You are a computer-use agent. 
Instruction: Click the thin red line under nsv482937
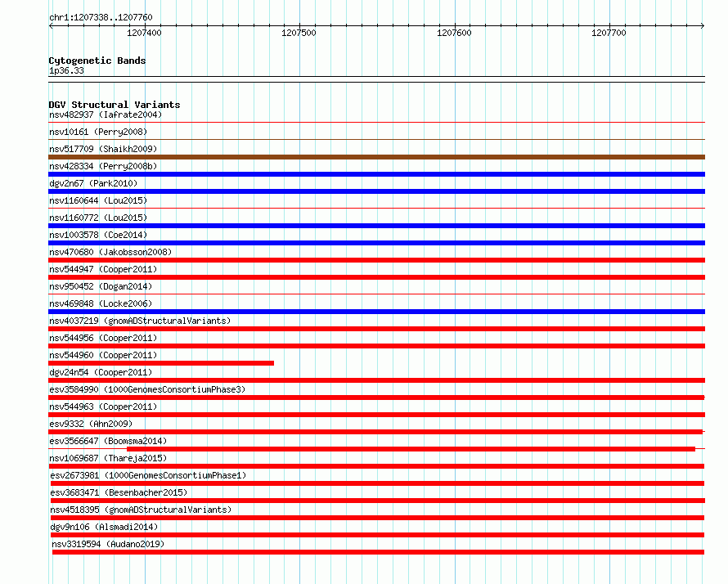pyautogui.click(x=376, y=123)
